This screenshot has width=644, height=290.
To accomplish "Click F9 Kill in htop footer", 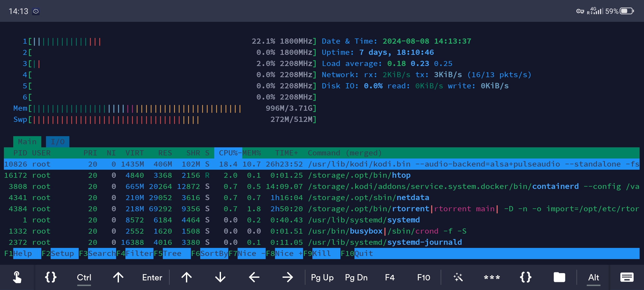I will (322, 253).
